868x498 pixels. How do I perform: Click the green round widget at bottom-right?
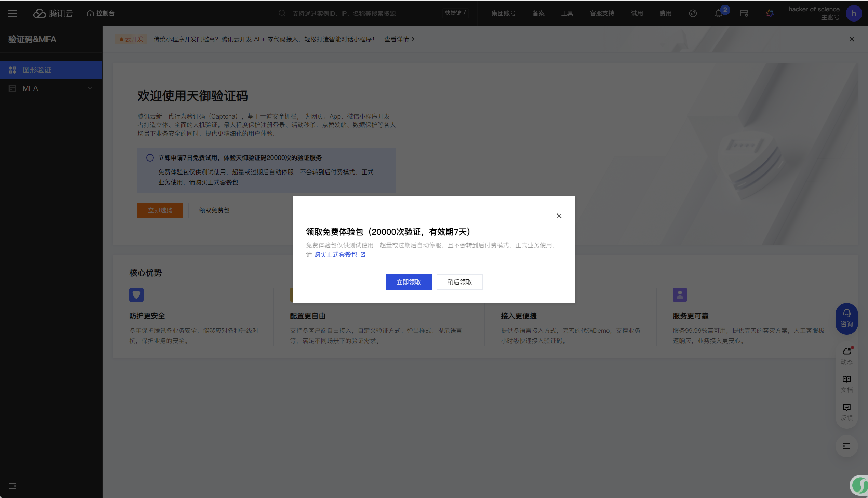point(859,485)
